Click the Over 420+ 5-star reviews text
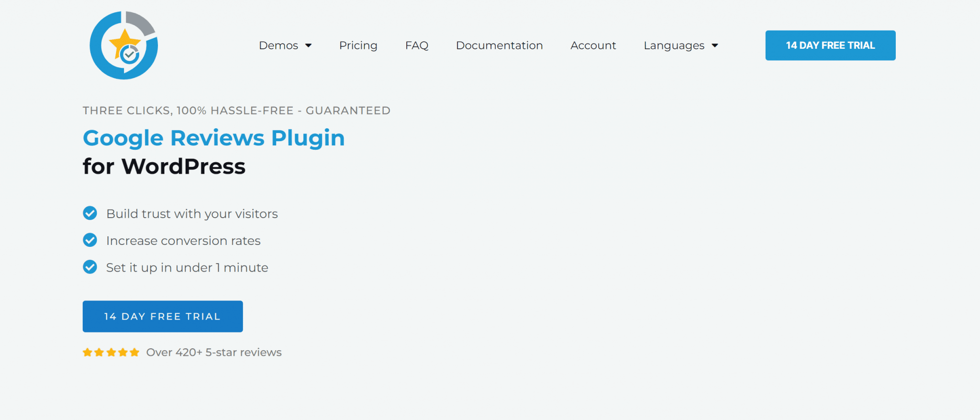This screenshot has height=420, width=980. point(214,353)
